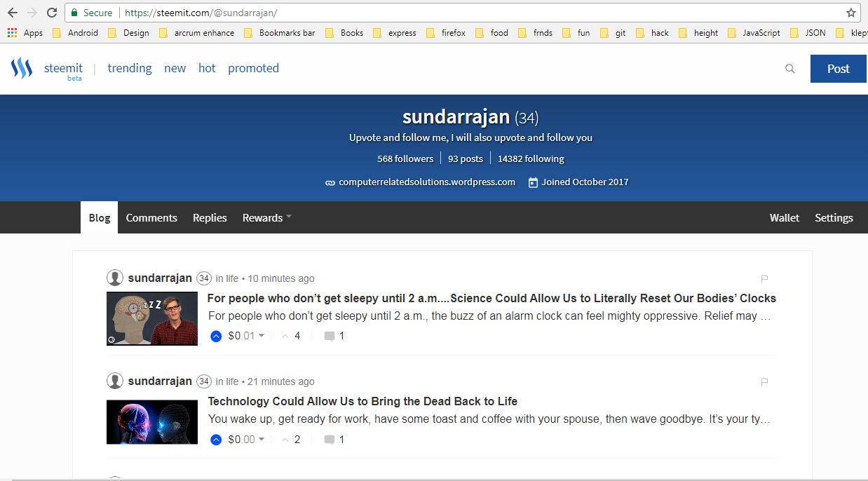The width and height of the screenshot is (868, 481).
Task: Click the browser address bar
Action: (x=463, y=13)
